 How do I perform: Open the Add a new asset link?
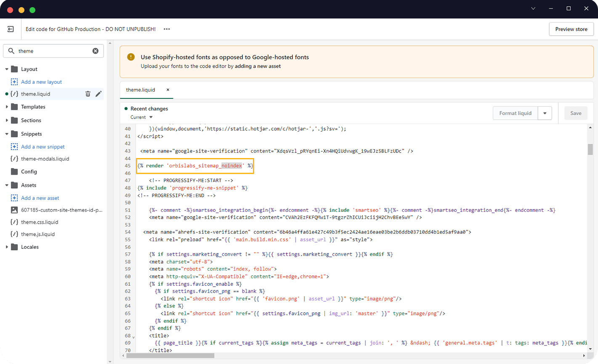(x=40, y=198)
